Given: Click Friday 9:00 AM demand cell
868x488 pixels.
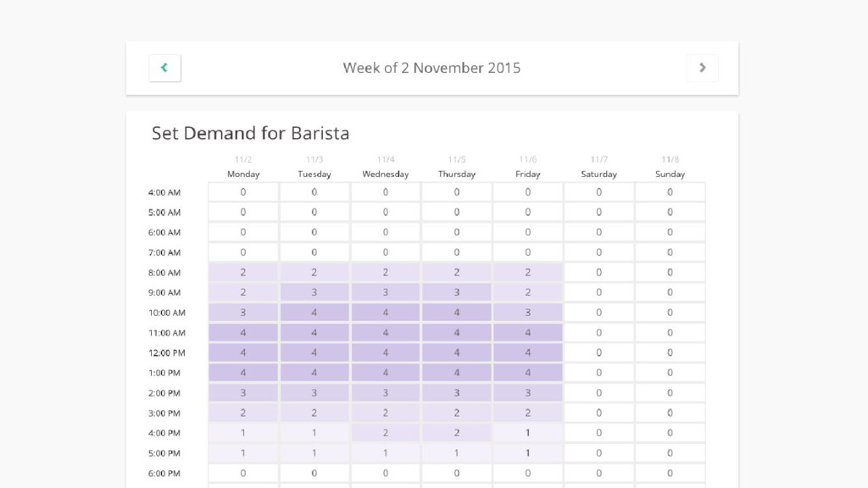Looking at the screenshot, I should point(527,292).
